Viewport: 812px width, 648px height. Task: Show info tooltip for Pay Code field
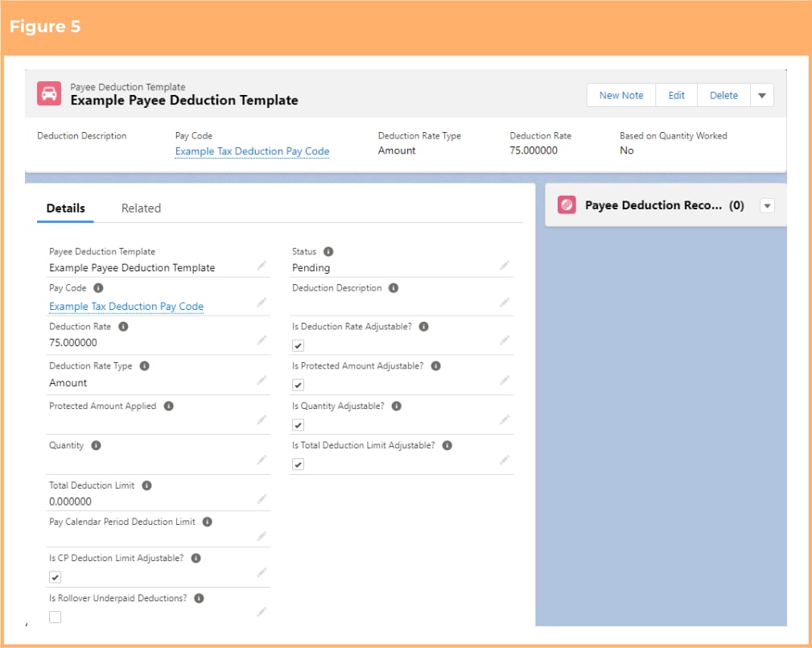(x=98, y=288)
